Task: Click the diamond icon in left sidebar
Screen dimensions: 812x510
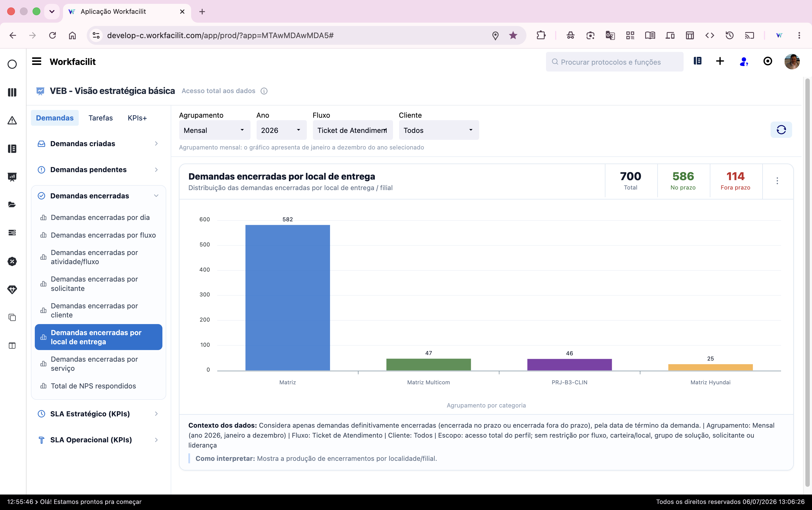Action: click(12, 290)
